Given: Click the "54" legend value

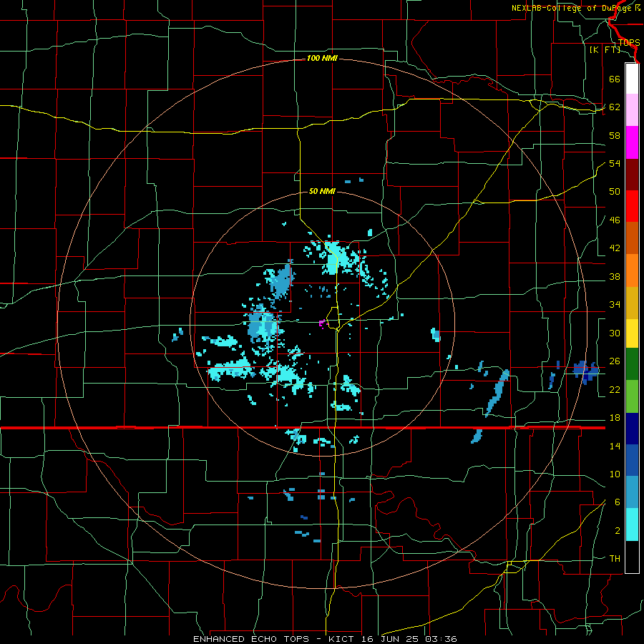Looking at the screenshot, I should tap(615, 163).
